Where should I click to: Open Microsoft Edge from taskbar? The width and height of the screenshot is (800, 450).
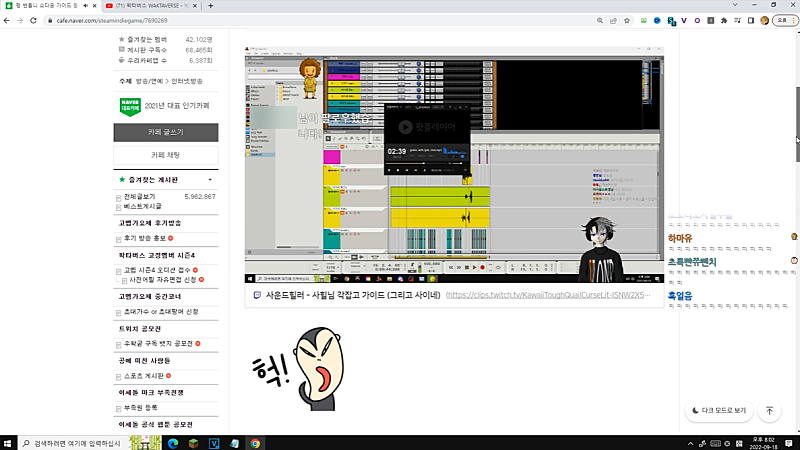[173, 443]
